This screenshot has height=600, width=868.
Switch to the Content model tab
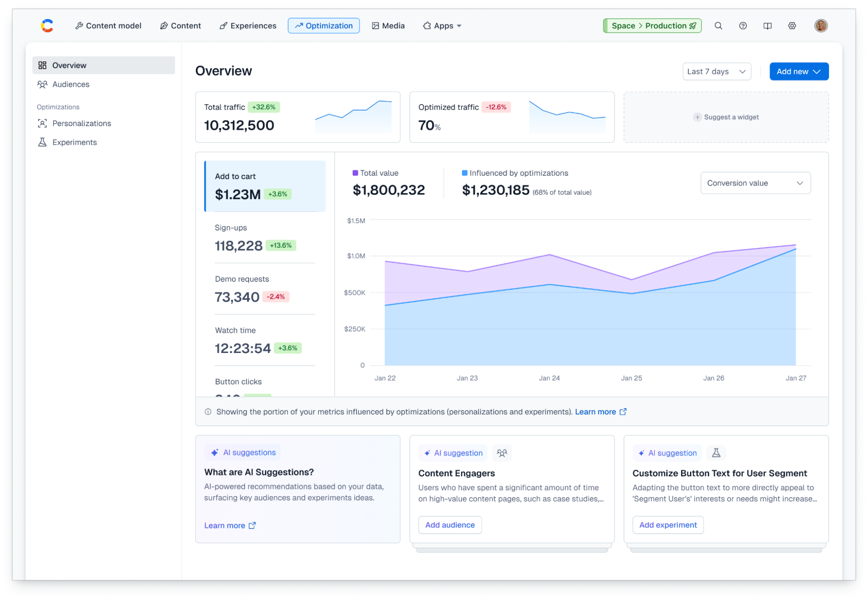click(108, 26)
